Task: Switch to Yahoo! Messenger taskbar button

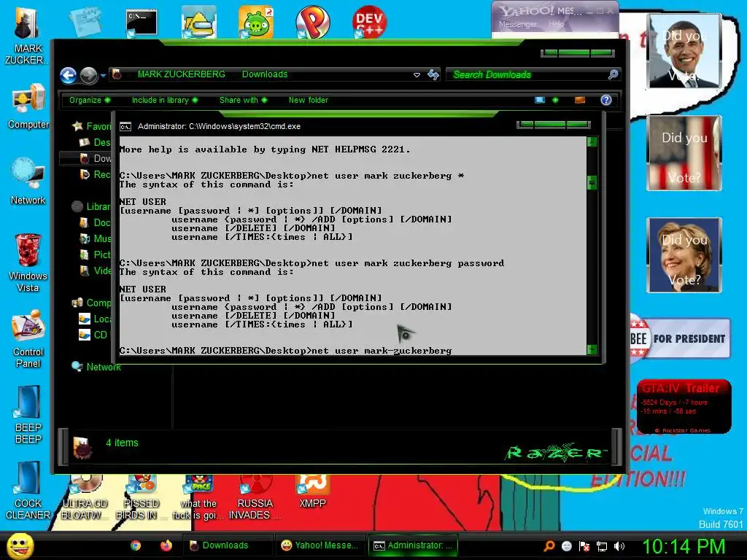Action: coord(320,545)
